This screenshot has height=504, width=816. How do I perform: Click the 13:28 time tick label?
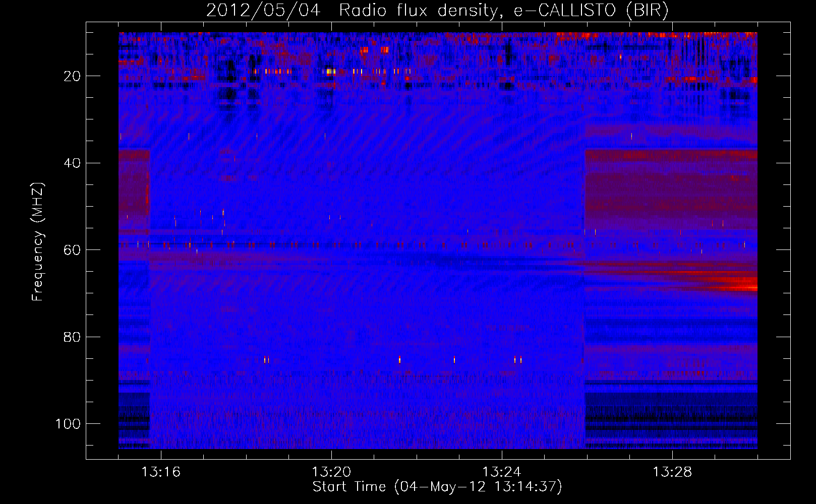point(672,472)
